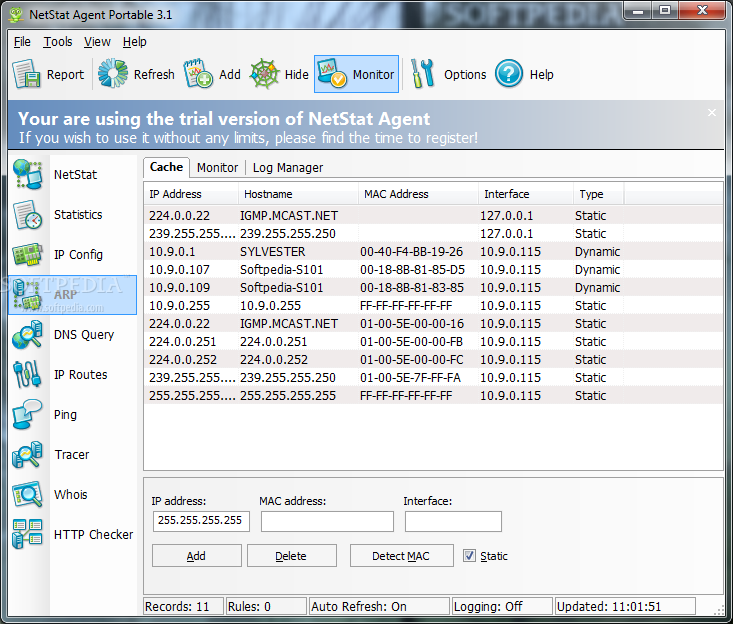Click the Auto Refresh: On status entry
This screenshot has width=733, height=624.
click(x=379, y=606)
